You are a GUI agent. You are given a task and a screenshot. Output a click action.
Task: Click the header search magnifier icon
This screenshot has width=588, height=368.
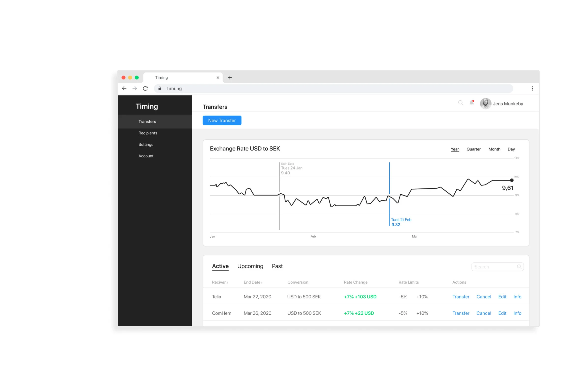click(461, 103)
